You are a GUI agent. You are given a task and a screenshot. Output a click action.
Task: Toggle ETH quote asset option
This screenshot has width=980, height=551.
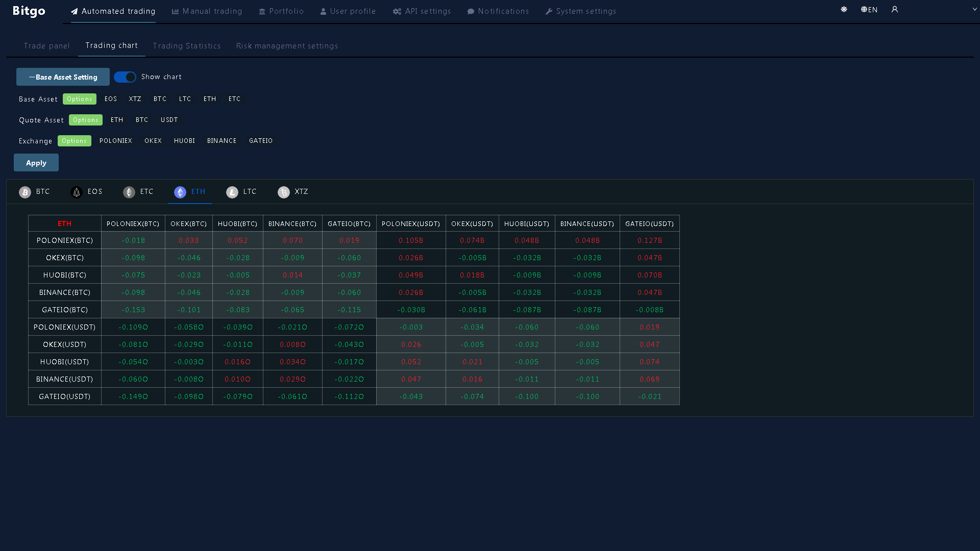[117, 120]
